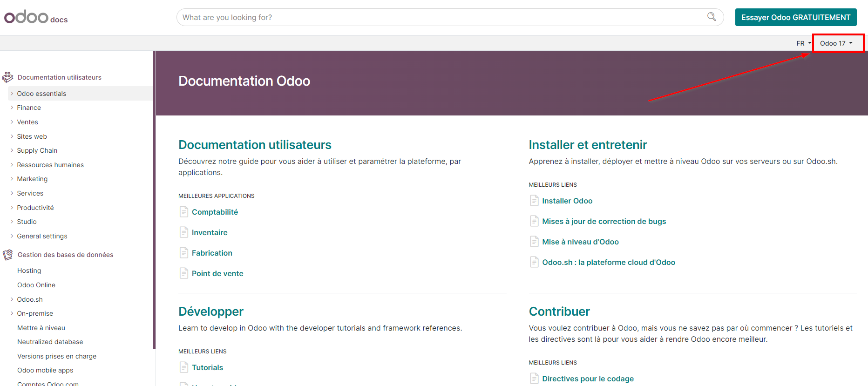
Task: Expand the General settings chevron
Action: coord(12,236)
